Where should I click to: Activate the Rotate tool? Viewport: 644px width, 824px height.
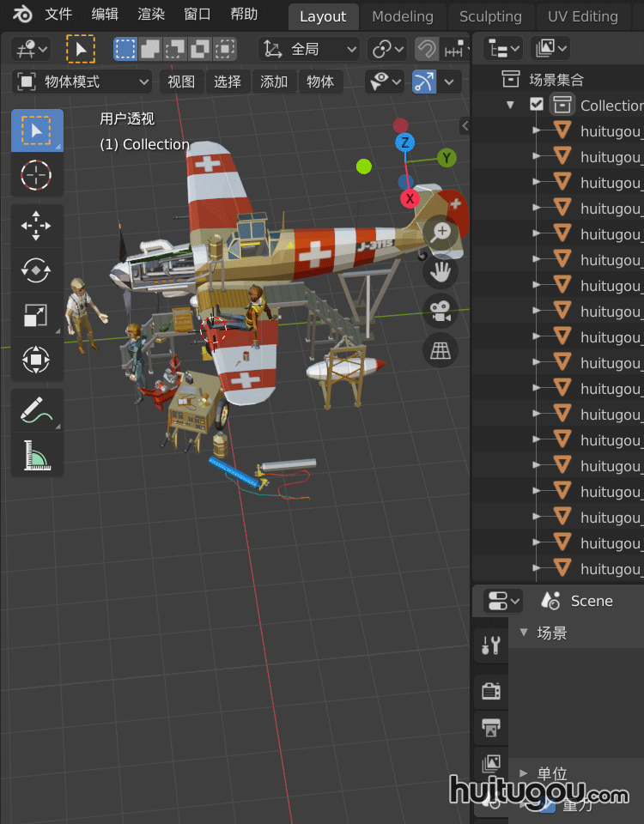pyautogui.click(x=36, y=270)
